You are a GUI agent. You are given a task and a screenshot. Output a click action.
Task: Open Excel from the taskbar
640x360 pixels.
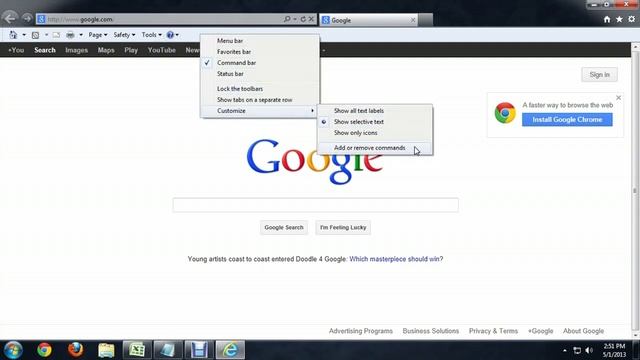click(137, 350)
